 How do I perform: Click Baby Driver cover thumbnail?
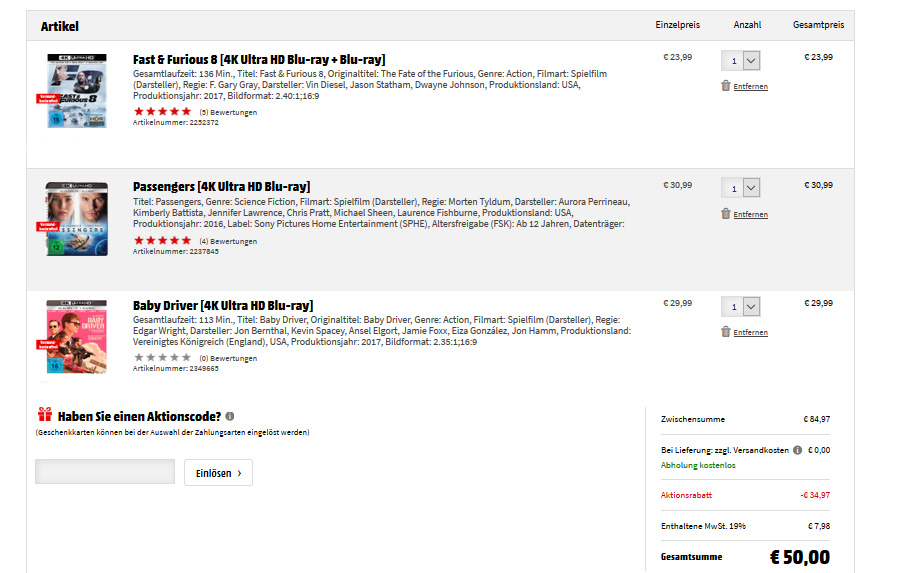[77, 337]
